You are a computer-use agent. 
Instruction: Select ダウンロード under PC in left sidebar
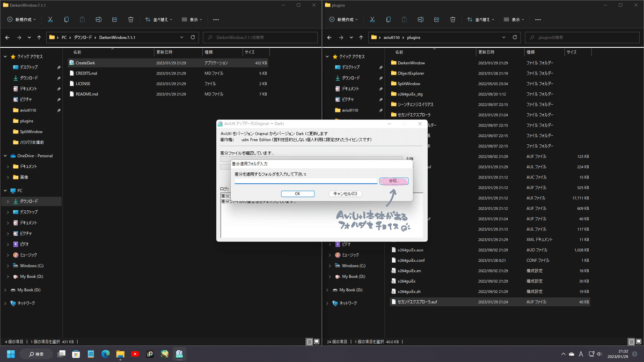pos(31,201)
